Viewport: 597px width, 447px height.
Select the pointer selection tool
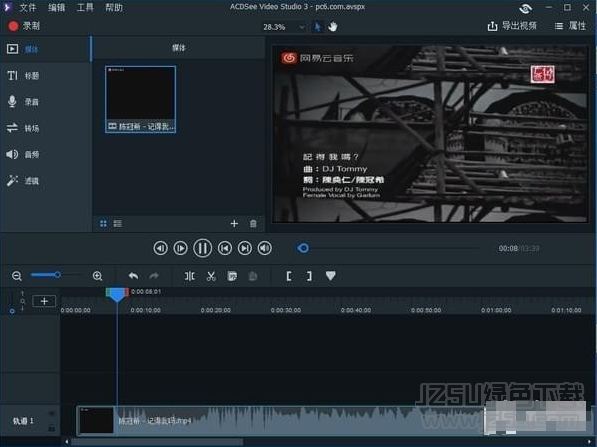[x=317, y=27]
